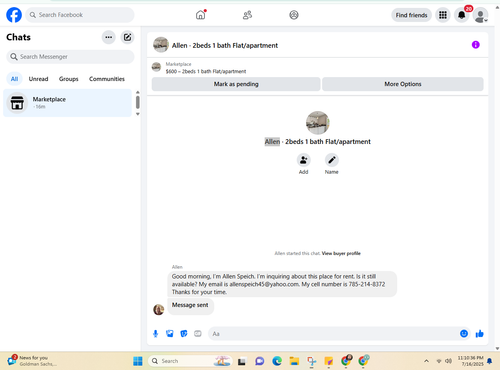
Task: Click sender avatar beside Message sent
Action: (x=159, y=310)
